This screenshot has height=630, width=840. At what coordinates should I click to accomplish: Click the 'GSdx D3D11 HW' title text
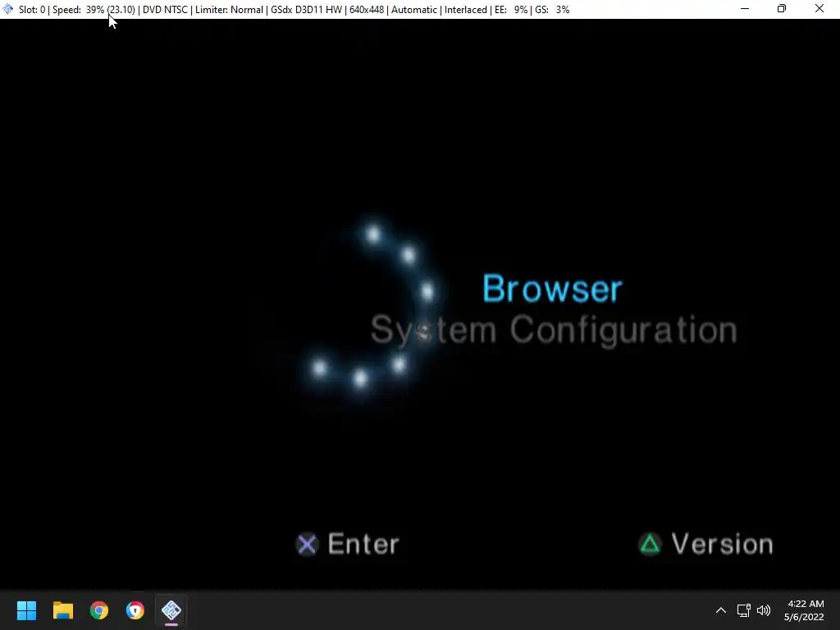point(307,10)
